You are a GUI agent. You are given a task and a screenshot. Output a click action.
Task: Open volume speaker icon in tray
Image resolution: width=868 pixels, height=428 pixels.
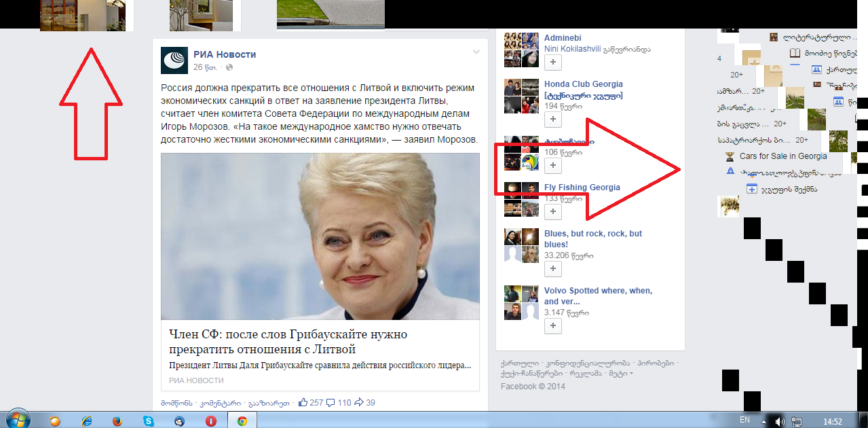[x=780, y=421]
